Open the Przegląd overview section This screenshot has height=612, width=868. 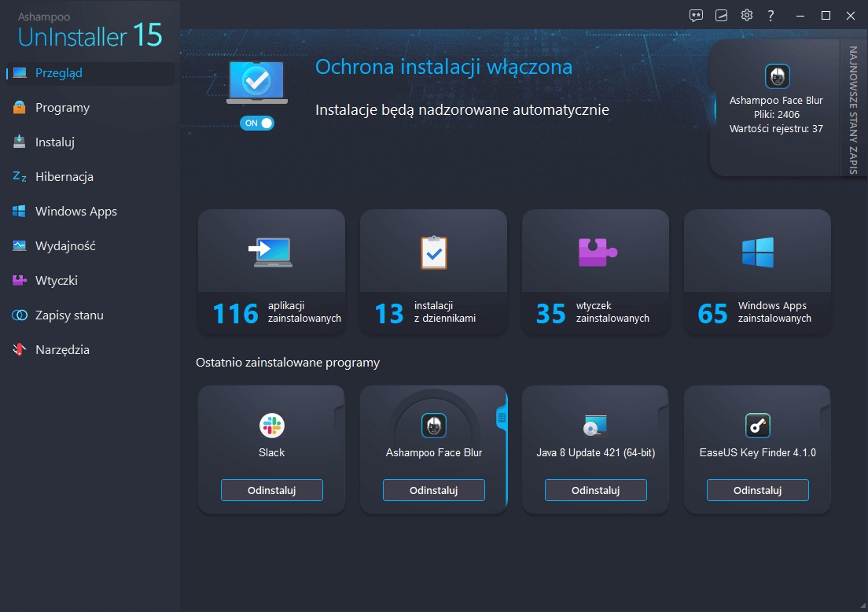pyautogui.click(x=89, y=73)
